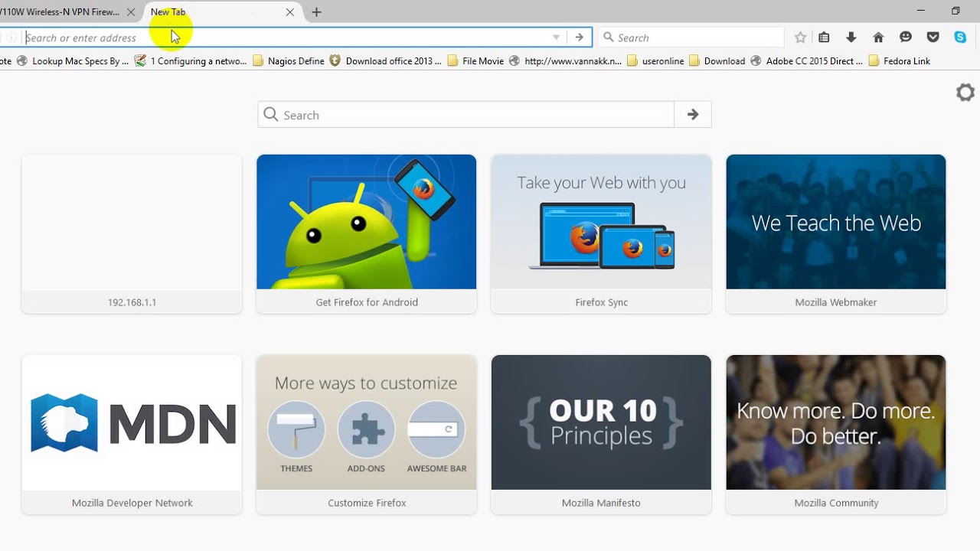Open Mozilla Developer Network tile

point(132,434)
